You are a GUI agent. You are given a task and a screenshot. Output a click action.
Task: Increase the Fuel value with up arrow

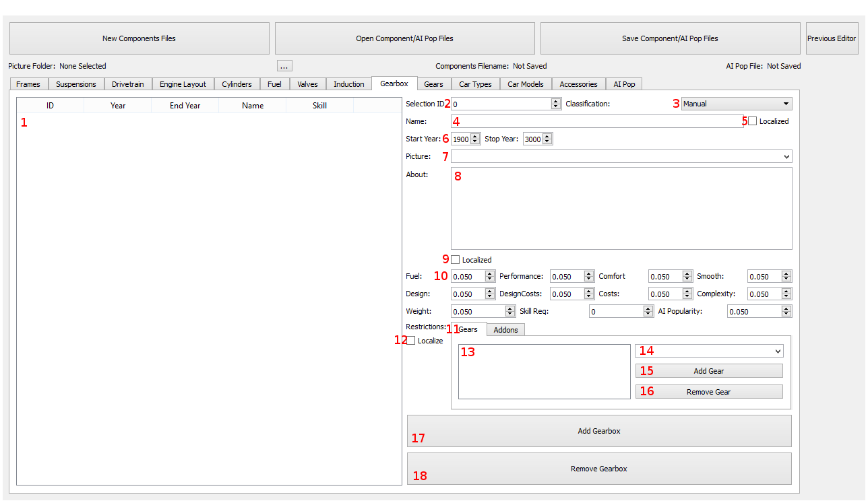489,274
